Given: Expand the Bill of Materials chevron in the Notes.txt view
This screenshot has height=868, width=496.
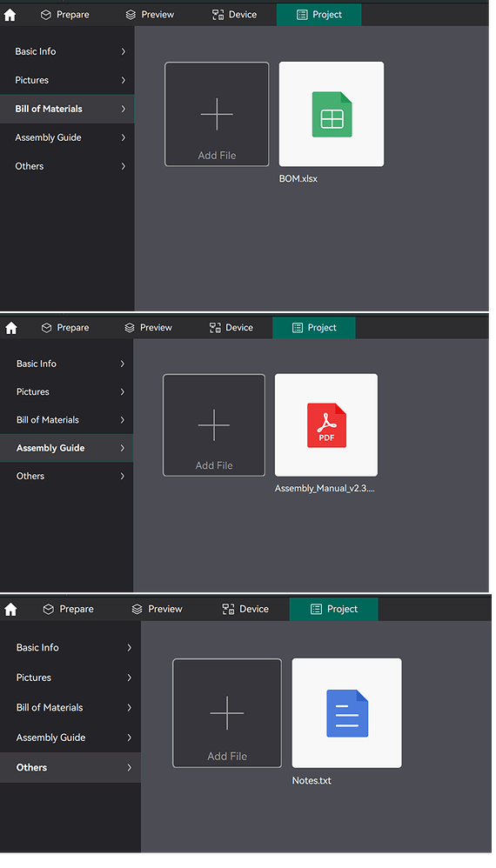Looking at the screenshot, I should (x=129, y=708).
